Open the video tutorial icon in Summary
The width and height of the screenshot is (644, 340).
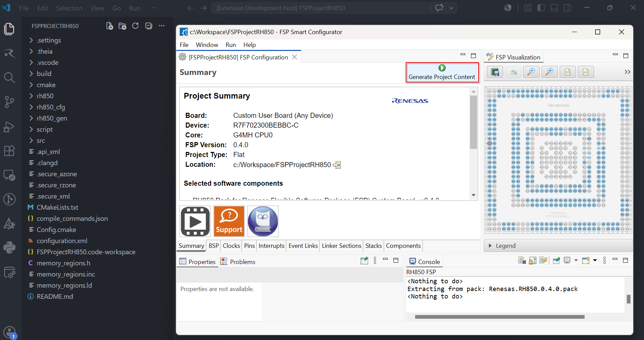[195, 221]
